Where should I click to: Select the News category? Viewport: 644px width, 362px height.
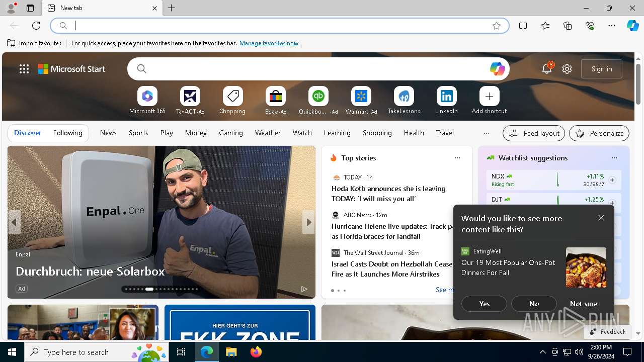click(x=108, y=133)
